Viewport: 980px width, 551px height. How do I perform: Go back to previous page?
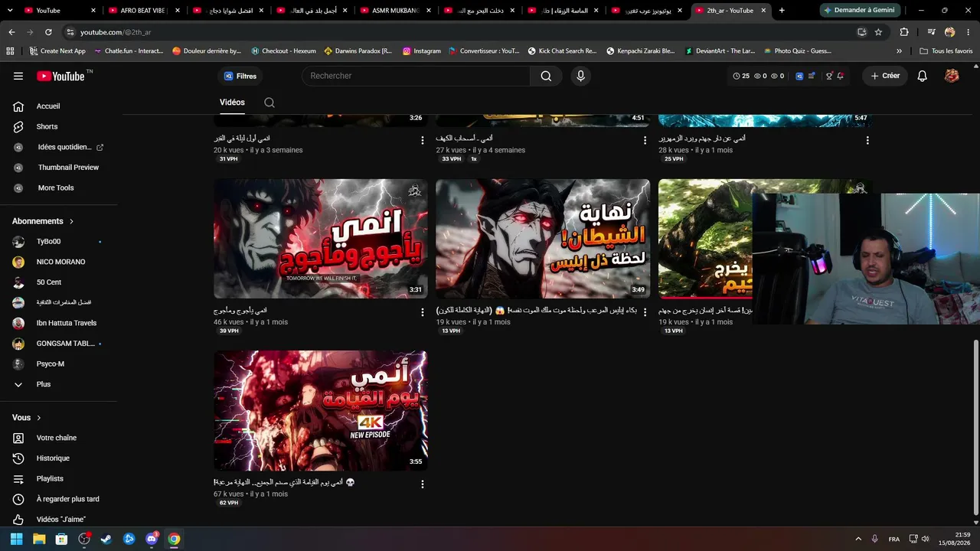point(11,32)
